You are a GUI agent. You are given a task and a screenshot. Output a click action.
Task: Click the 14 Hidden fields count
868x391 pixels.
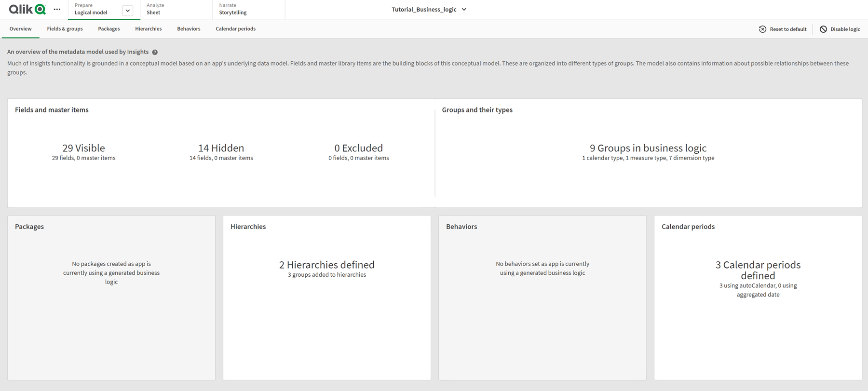point(221,148)
